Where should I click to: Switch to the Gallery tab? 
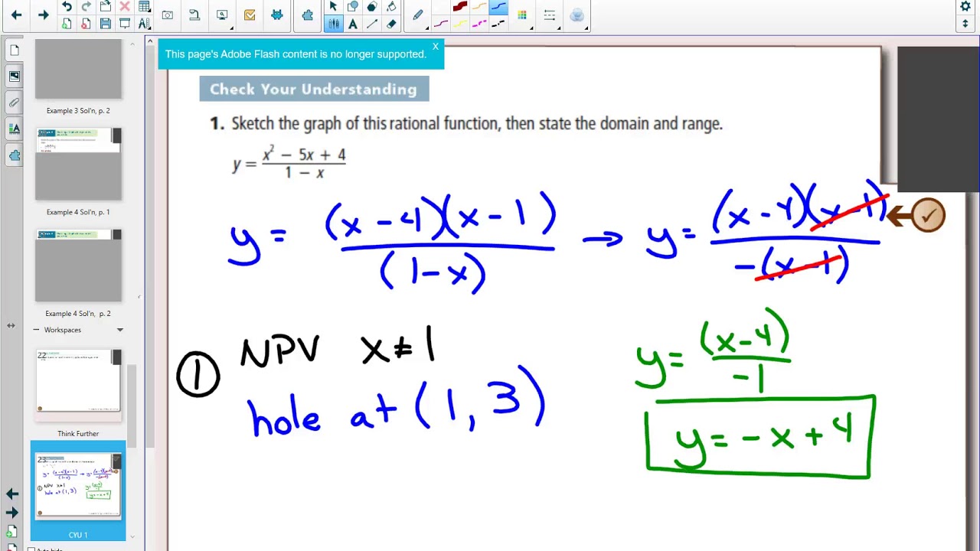(15, 76)
